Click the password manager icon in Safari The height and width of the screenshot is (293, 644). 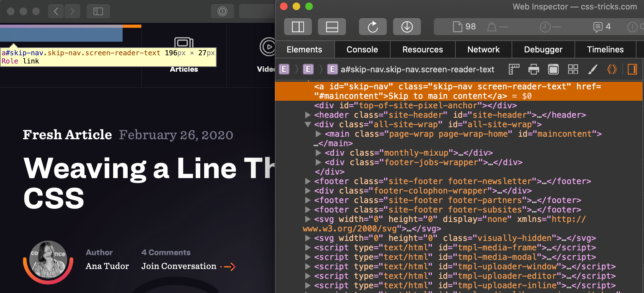pos(222,12)
